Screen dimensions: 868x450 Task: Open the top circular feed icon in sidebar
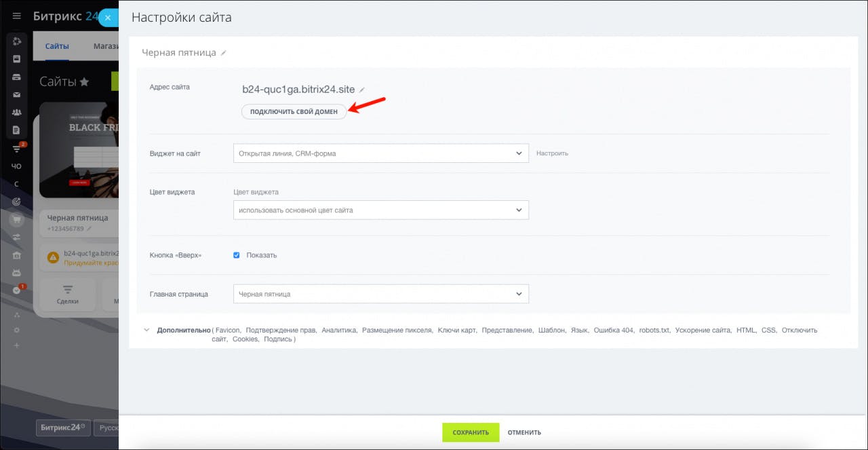click(x=17, y=41)
